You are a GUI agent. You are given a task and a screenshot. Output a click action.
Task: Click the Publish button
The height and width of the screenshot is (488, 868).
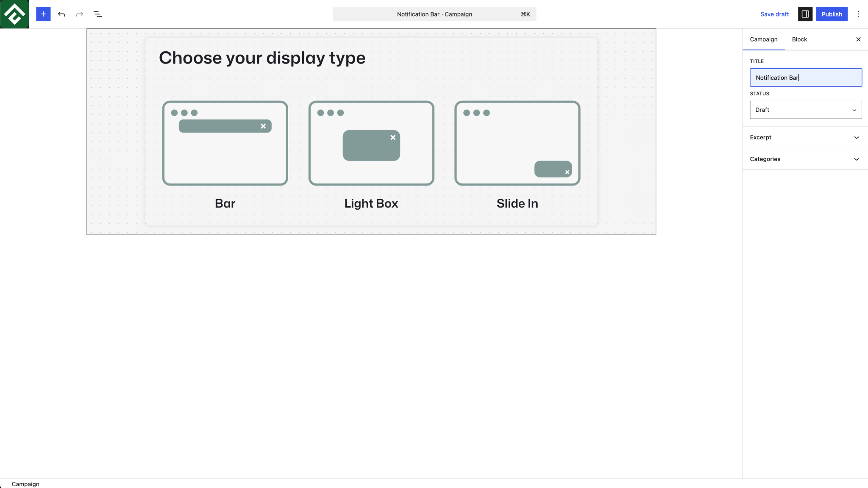(x=832, y=14)
